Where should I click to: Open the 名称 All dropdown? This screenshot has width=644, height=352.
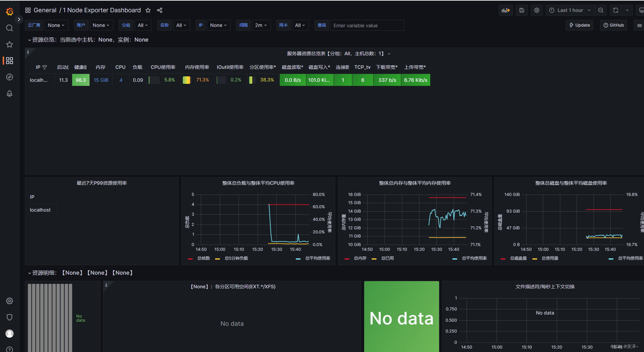click(x=181, y=25)
